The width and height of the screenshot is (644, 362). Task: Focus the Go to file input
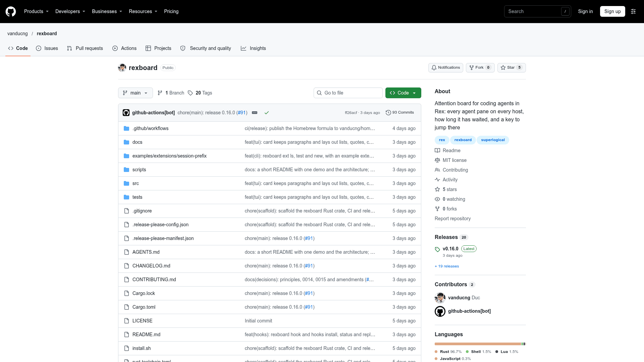click(348, 93)
